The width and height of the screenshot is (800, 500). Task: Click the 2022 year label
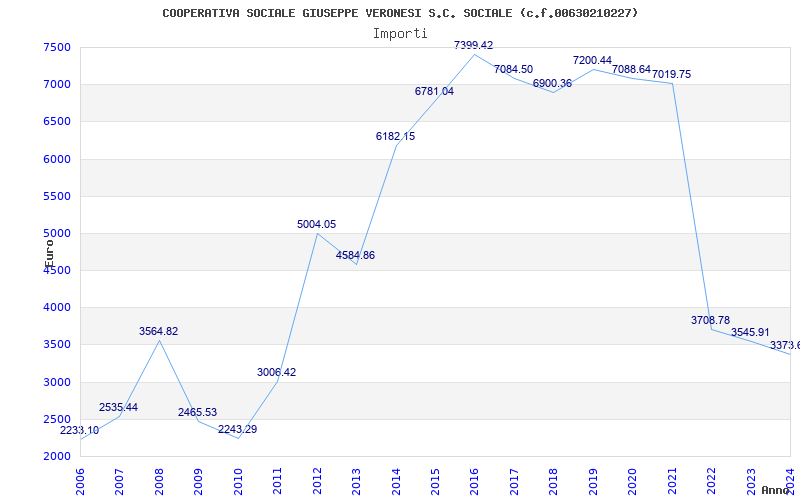[712, 483]
